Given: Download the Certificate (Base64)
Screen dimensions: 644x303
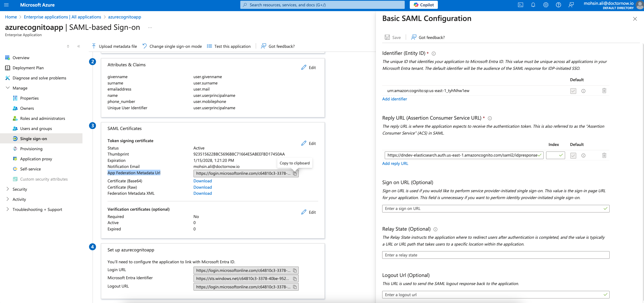Looking at the screenshot, I should [x=202, y=181].
